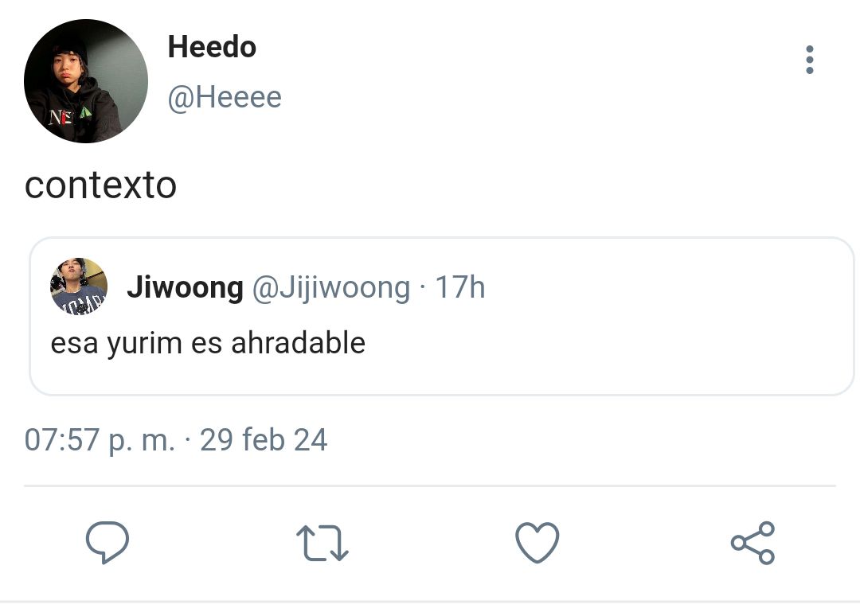The width and height of the screenshot is (860, 616).
Task: Share the tweet via share icon
Action: point(752,543)
